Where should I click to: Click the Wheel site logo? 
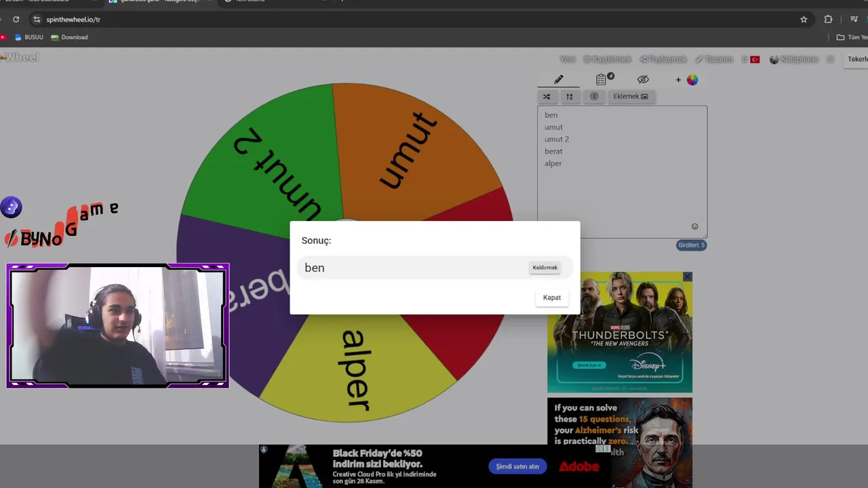coord(20,58)
